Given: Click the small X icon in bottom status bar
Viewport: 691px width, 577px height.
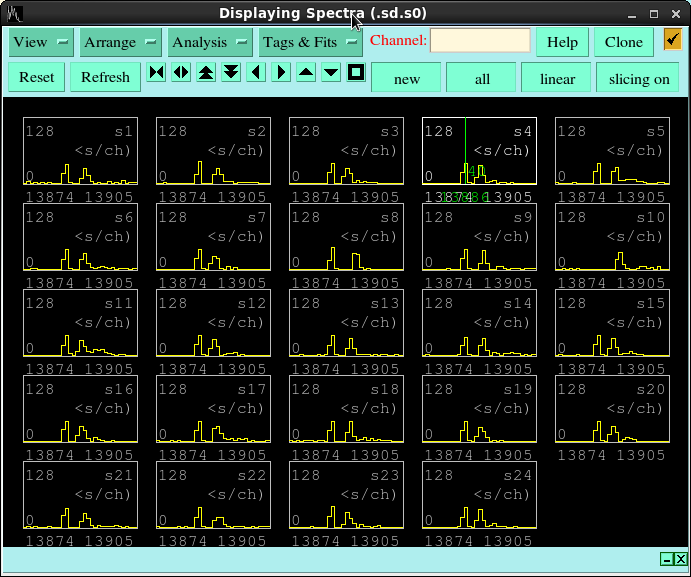Looking at the screenshot, I should tap(681, 559).
